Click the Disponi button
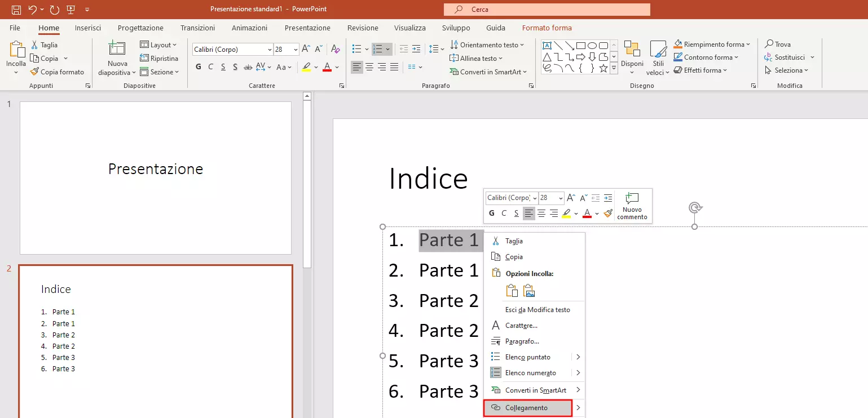 (x=632, y=57)
